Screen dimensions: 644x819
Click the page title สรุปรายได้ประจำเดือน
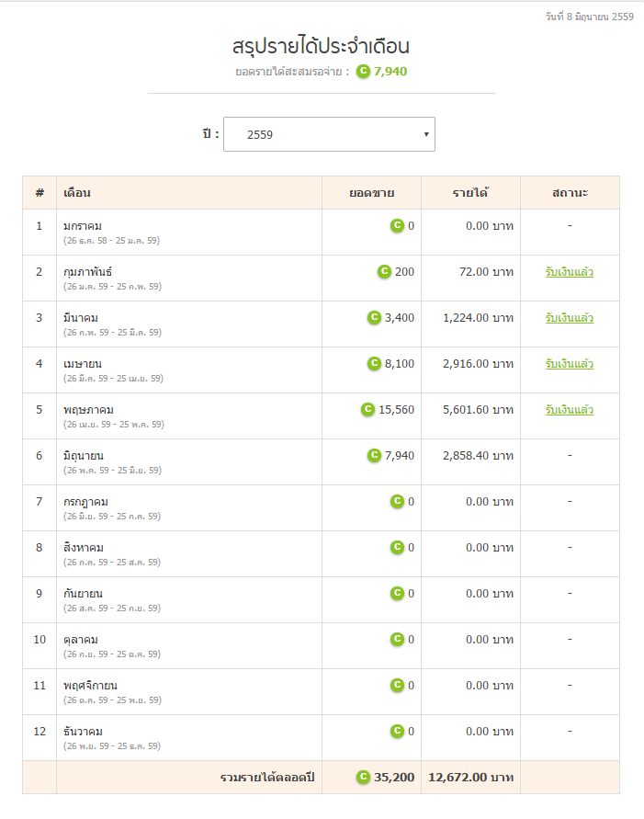point(321,46)
